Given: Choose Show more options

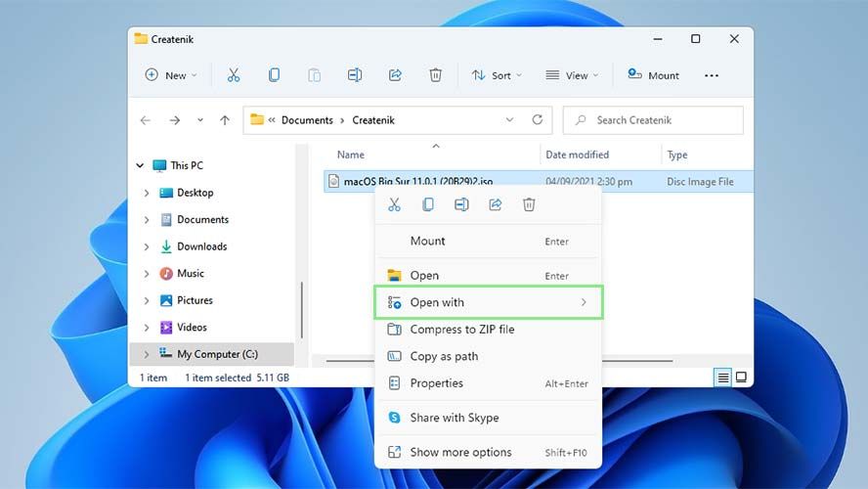Looking at the screenshot, I should (489, 453).
